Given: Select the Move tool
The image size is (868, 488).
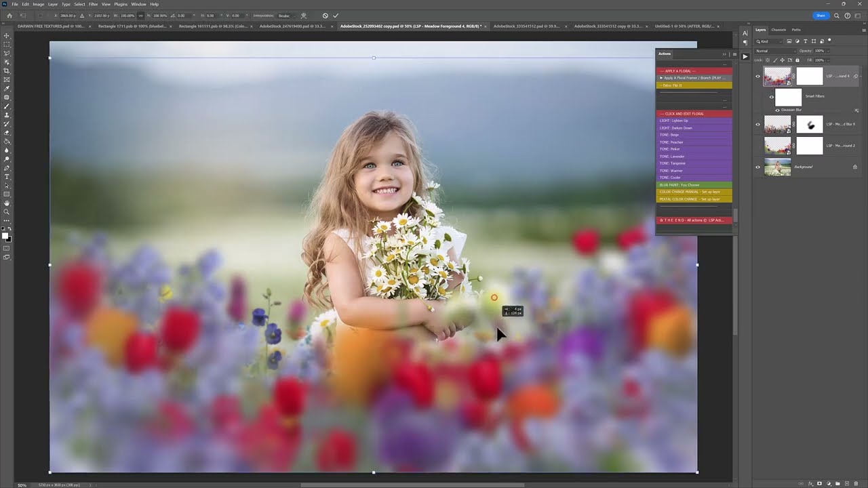Looking at the screenshot, I should click(x=7, y=35).
